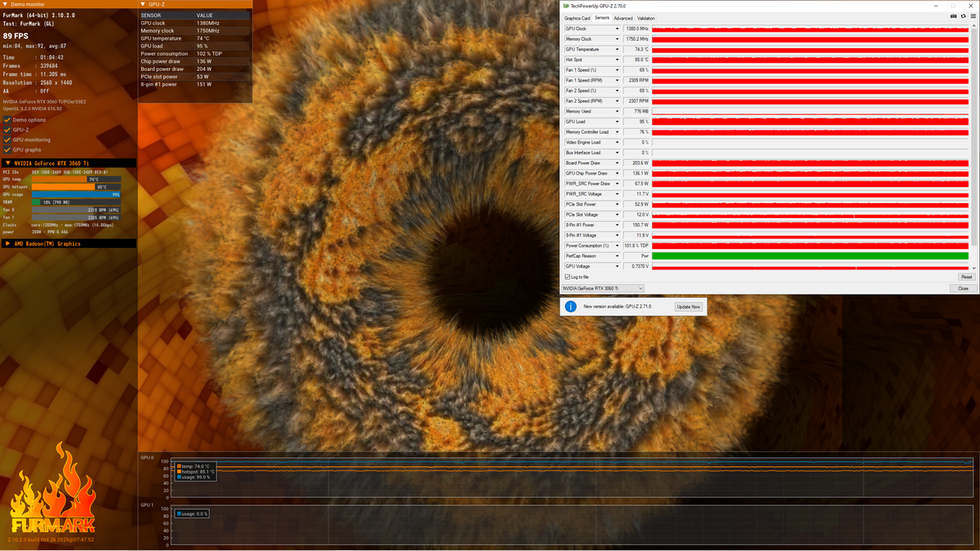Click the Board power draw overlay row
Viewport: 980px width, 551px height.
point(196,69)
